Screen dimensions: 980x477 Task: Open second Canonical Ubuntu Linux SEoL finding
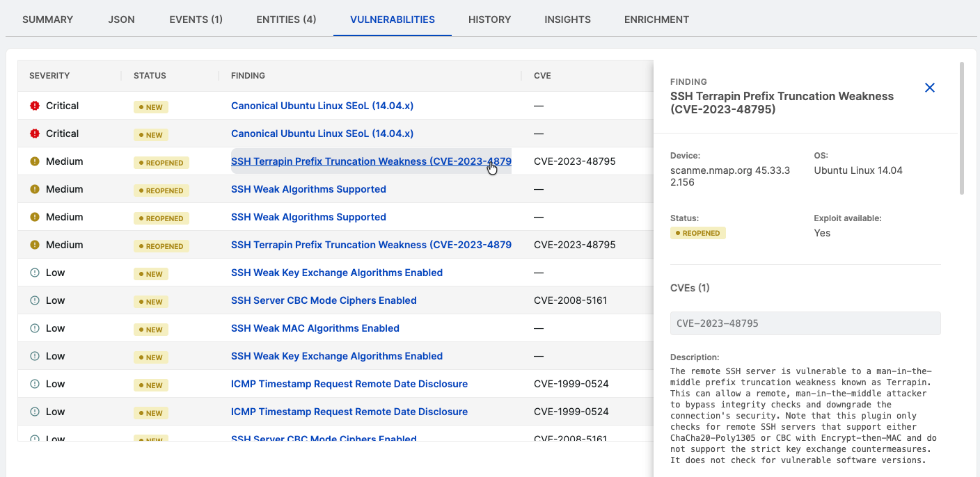coord(322,134)
